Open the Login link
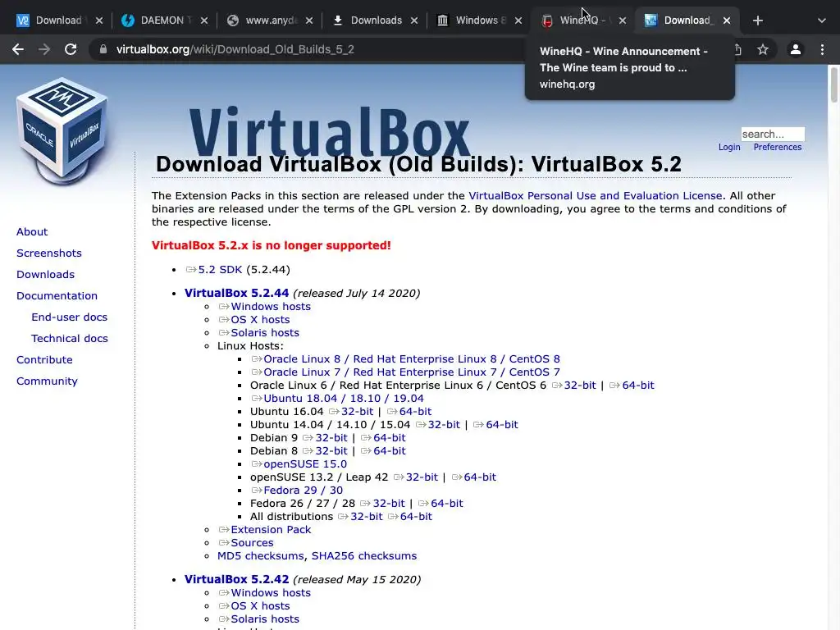Viewport: 840px width, 630px height. [x=729, y=148]
